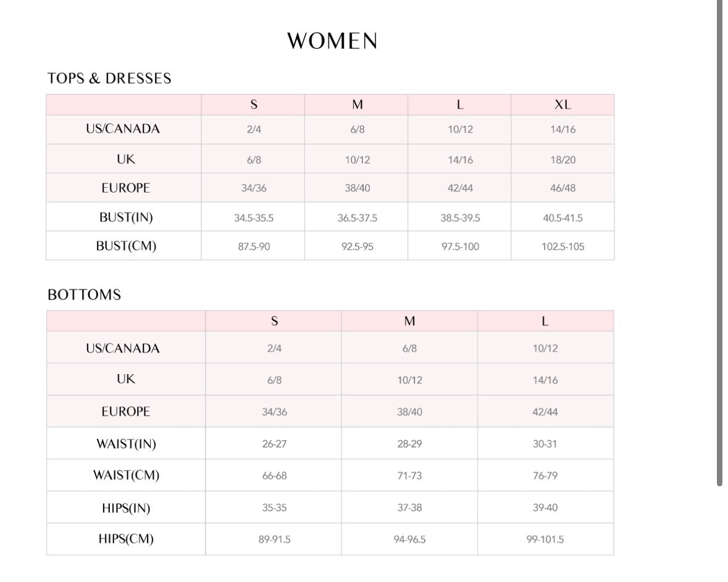728x582 pixels.
Task: Click the 92.5-95 bust centimeter cell
Action: 357,247
